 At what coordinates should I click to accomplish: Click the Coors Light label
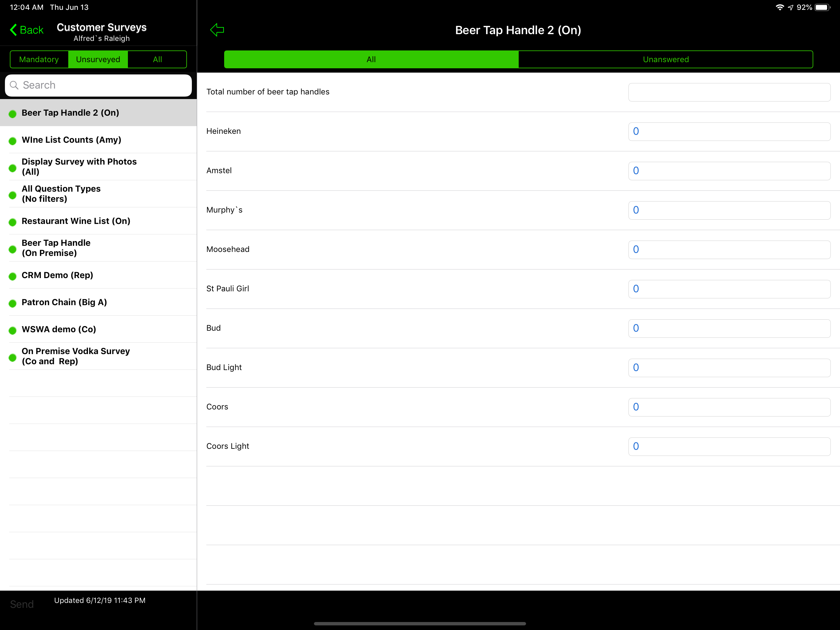click(x=228, y=446)
